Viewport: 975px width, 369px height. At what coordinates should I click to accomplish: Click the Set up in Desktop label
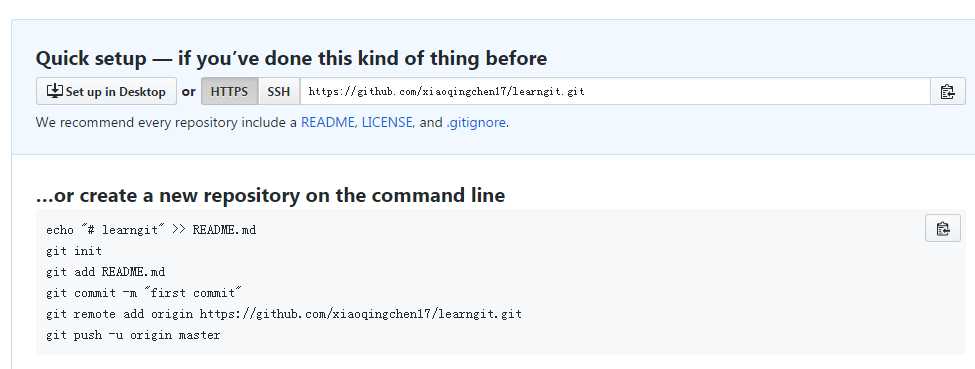pyautogui.click(x=115, y=92)
